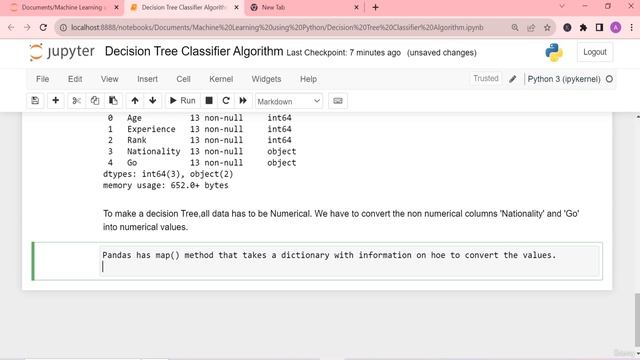Open the View menu
The image size is (640, 360).
point(109,79)
